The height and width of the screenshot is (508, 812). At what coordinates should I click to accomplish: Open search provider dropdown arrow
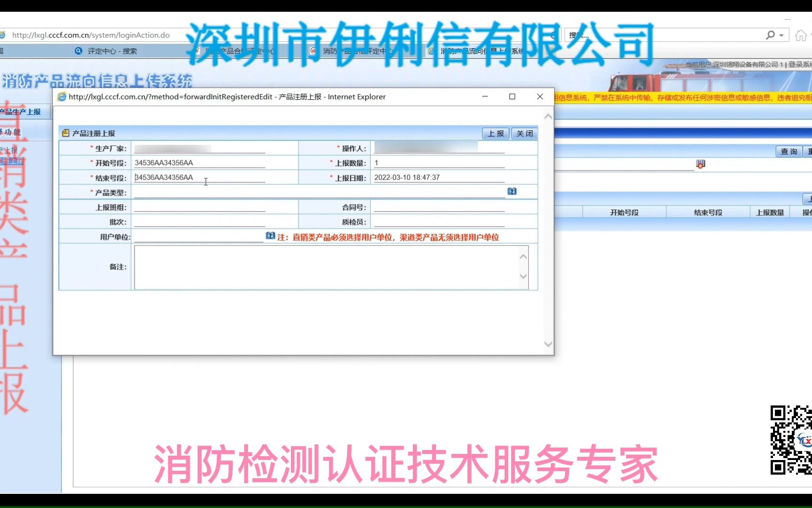(781, 35)
